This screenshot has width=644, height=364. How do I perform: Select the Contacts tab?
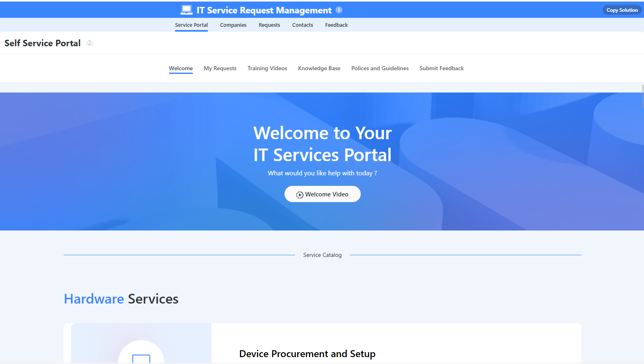(302, 25)
